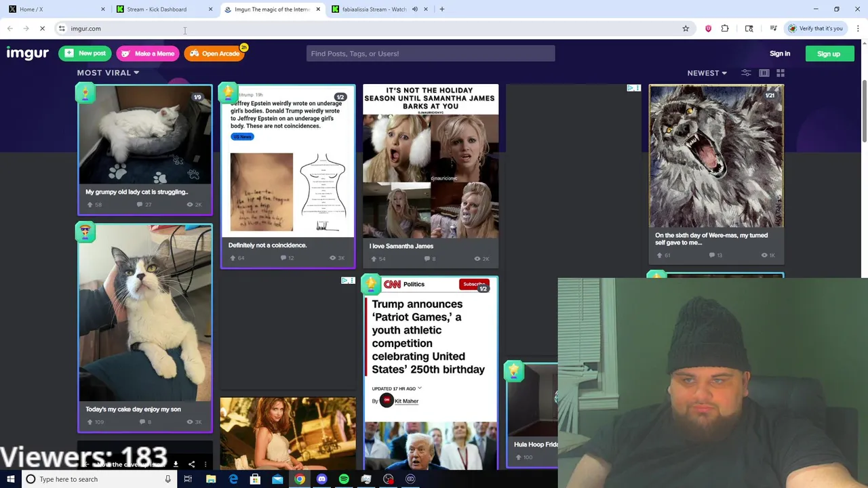Screen dimensions: 868x488
Task: Select the Imgur browser tab
Action: tap(271, 9)
